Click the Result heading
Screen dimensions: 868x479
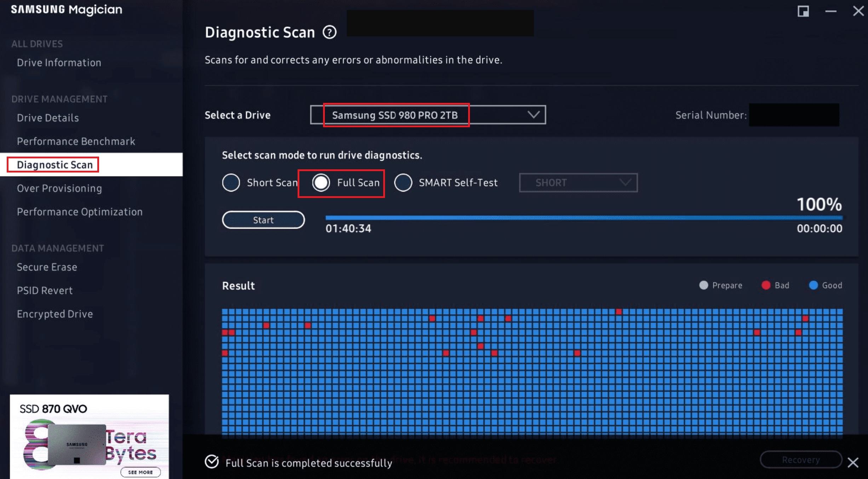(238, 286)
